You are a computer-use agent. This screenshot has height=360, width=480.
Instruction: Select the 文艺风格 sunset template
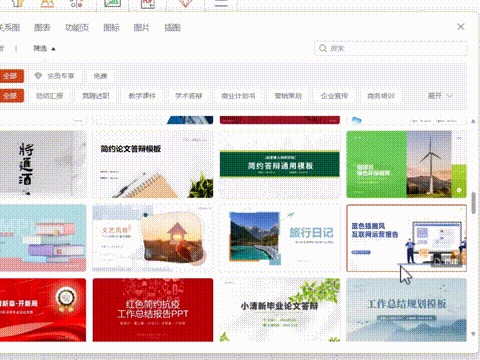(x=153, y=238)
